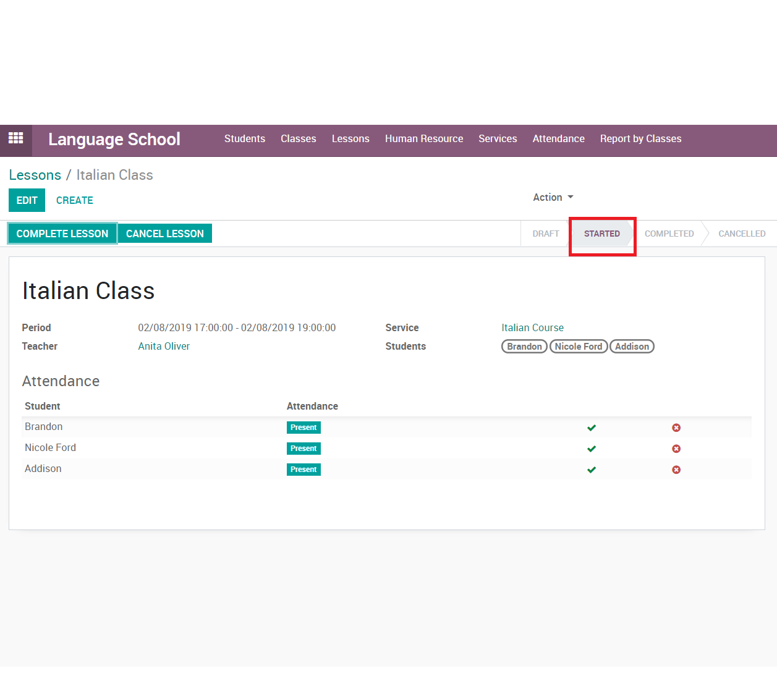Image resolution: width=777 pixels, height=700 pixels.
Task: Go back to Lessons breadcrumb
Action: pos(35,175)
